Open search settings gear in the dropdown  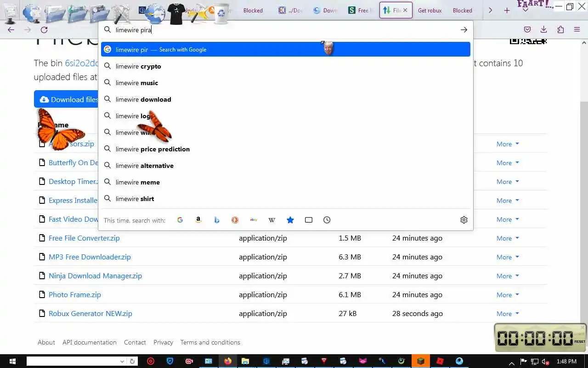[464, 220]
